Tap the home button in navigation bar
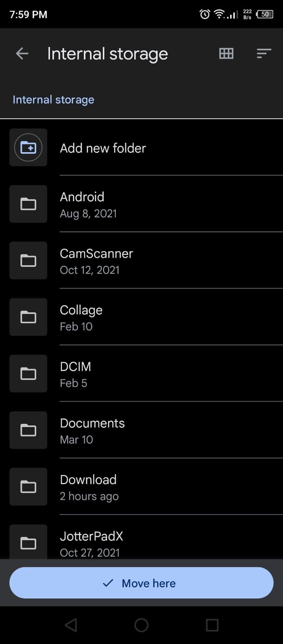 [x=141, y=625]
